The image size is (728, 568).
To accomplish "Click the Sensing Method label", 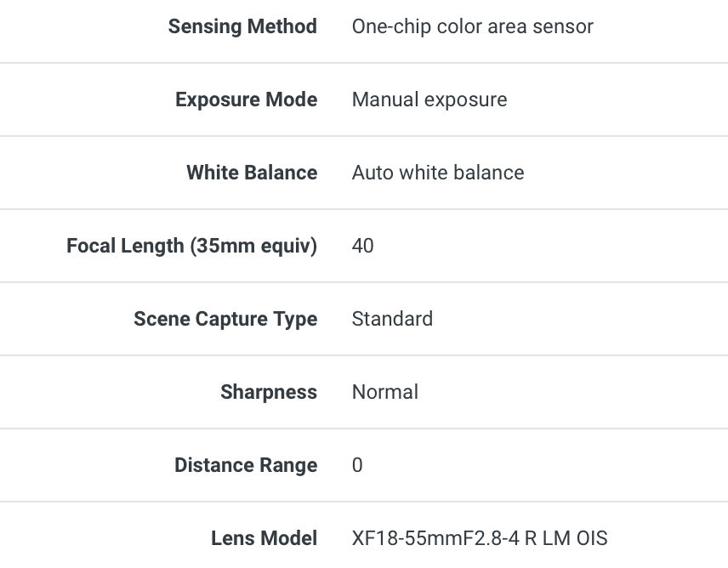I will (x=242, y=26).
